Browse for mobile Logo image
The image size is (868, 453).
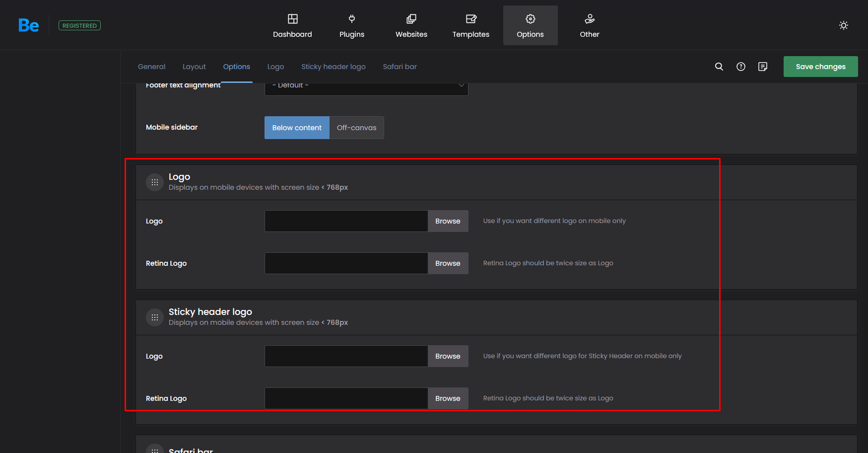coord(448,221)
